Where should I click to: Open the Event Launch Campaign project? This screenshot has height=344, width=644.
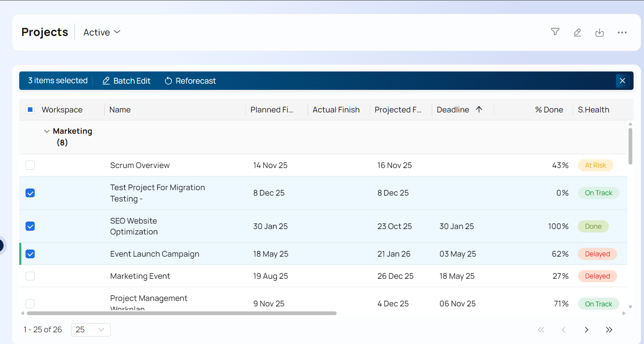[x=154, y=254]
